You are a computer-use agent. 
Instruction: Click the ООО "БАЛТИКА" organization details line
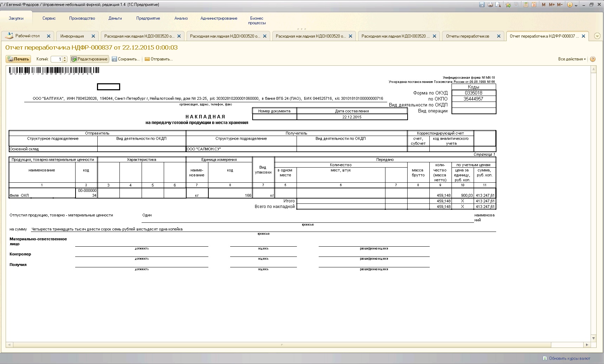pos(208,98)
